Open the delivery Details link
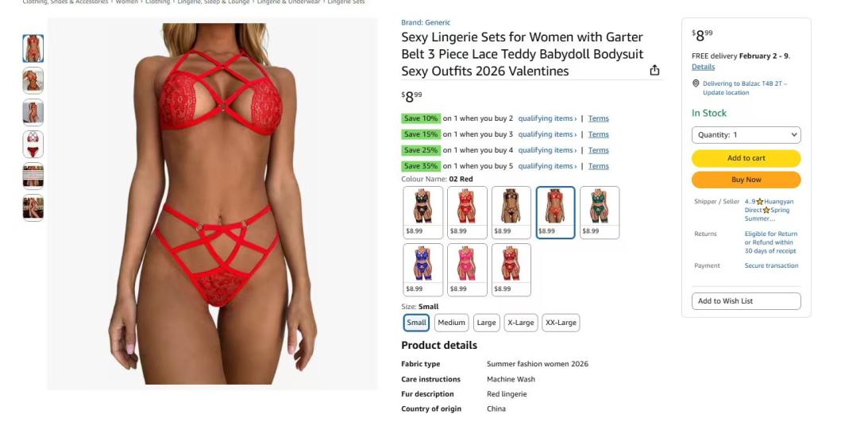Image resolution: width=868 pixels, height=422 pixels. pyautogui.click(x=703, y=67)
